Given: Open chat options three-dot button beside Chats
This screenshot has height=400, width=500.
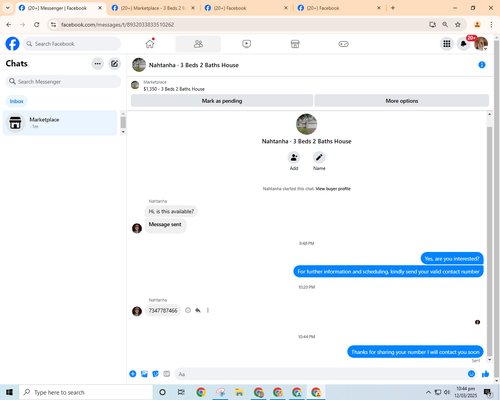Looking at the screenshot, I should point(98,64).
